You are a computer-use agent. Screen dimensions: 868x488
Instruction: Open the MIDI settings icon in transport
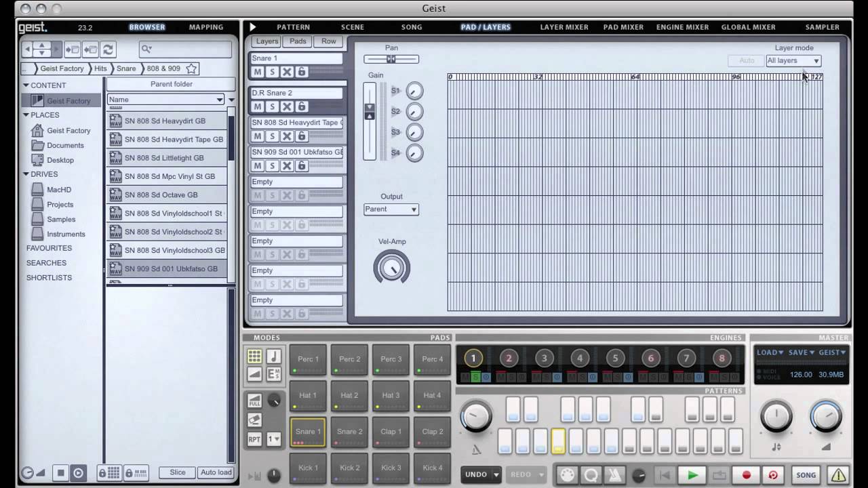coord(568,475)
